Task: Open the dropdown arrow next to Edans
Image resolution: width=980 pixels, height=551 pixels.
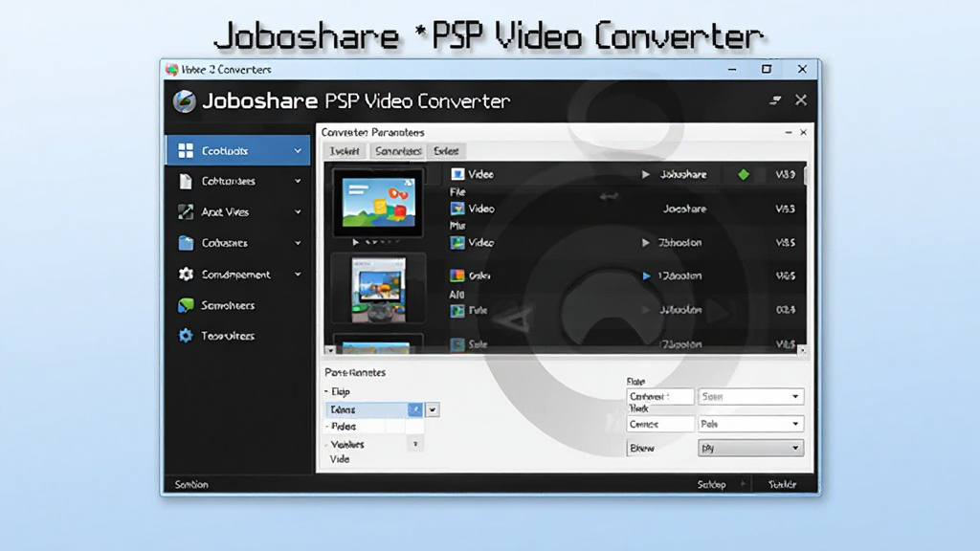Action: [432, 409]
